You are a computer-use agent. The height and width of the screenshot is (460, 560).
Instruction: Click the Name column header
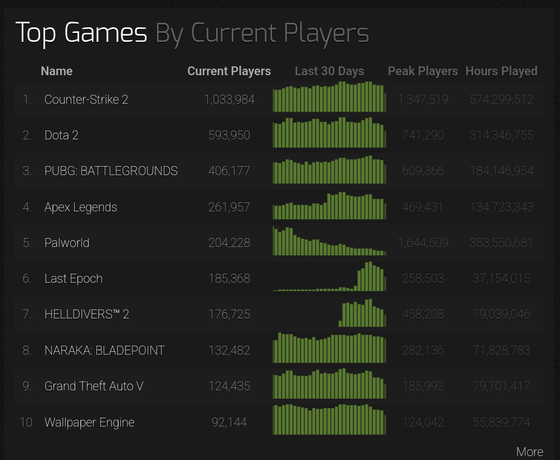click(x=56, y=71)
